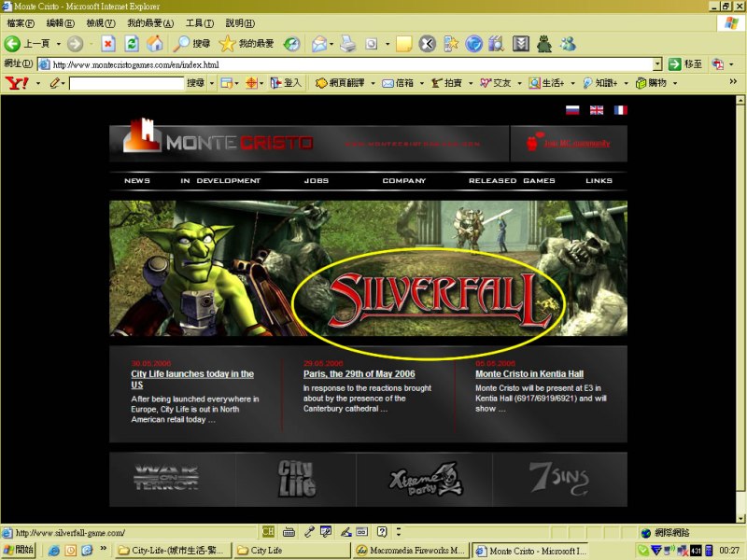The height and width of the screenshot is (560, 747).
Task: Click the Monte Cristo castle logo
Action: [x=142, y=135]
